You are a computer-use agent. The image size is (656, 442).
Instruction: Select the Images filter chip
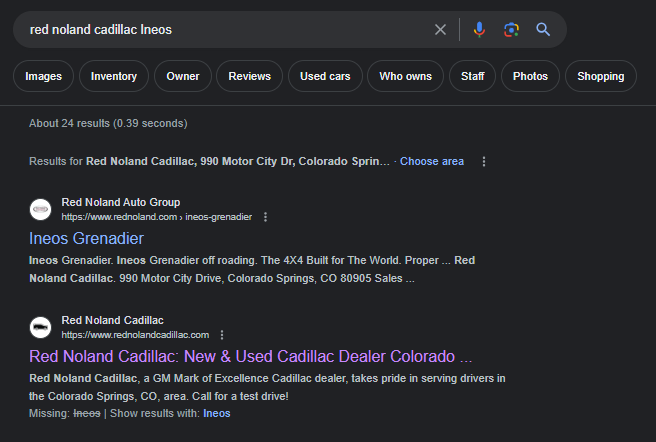pos(44,76)
